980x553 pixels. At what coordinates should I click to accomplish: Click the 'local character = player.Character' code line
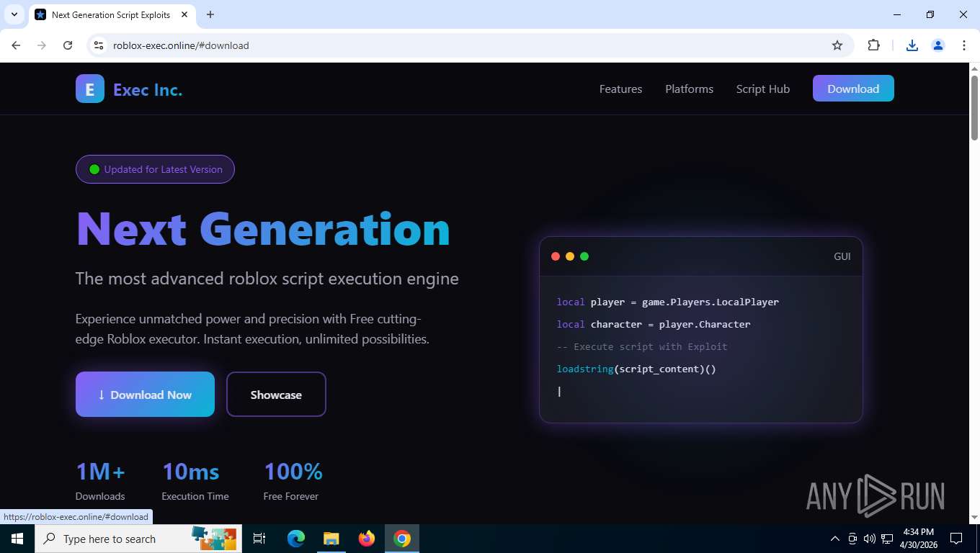point(654,324)
